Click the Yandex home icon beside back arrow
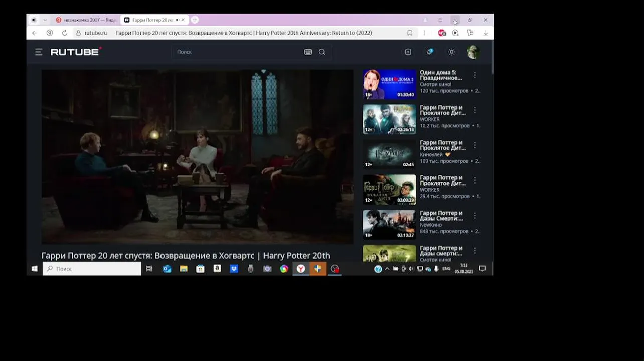The image size is (644, 361). point(49,33)
